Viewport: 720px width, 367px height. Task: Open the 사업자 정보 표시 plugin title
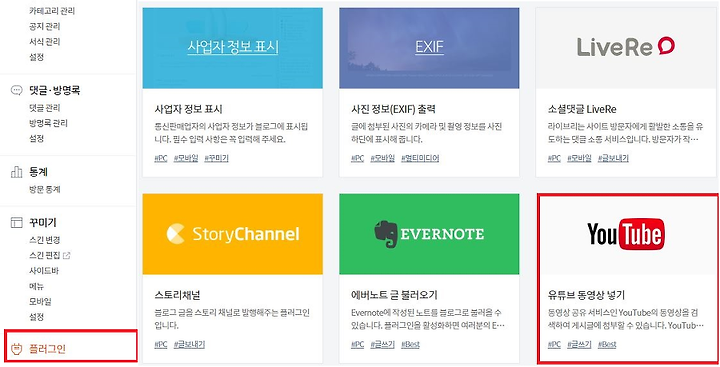coord(189,109)
